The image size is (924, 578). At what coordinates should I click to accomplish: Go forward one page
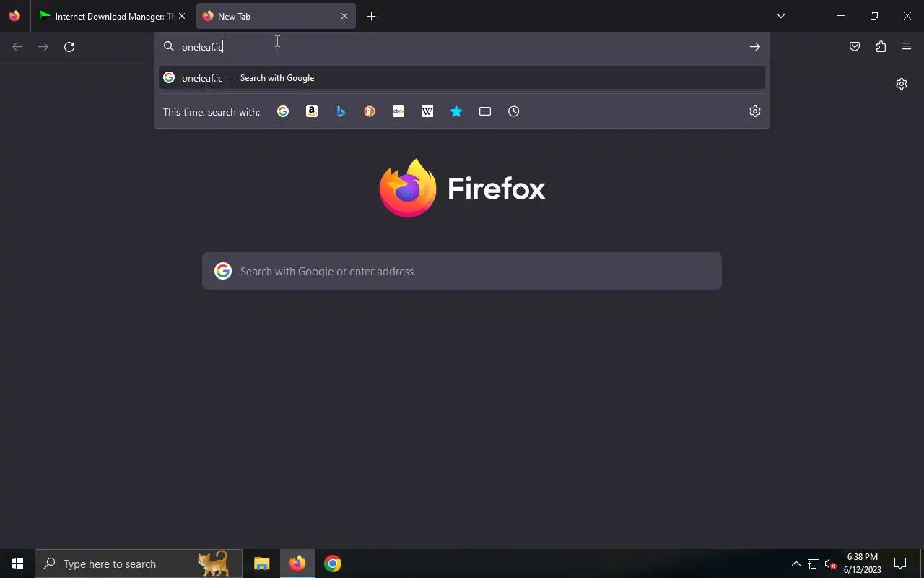coord(43,47)
